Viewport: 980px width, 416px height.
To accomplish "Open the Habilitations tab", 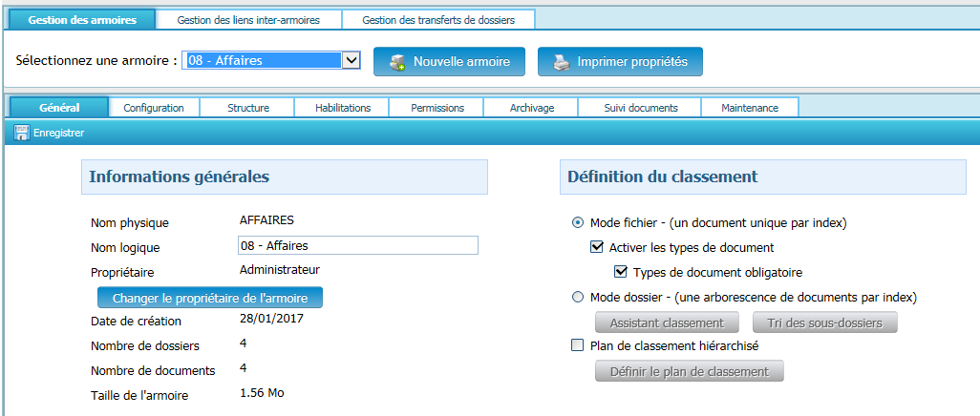I will click(x=343, y=108).
